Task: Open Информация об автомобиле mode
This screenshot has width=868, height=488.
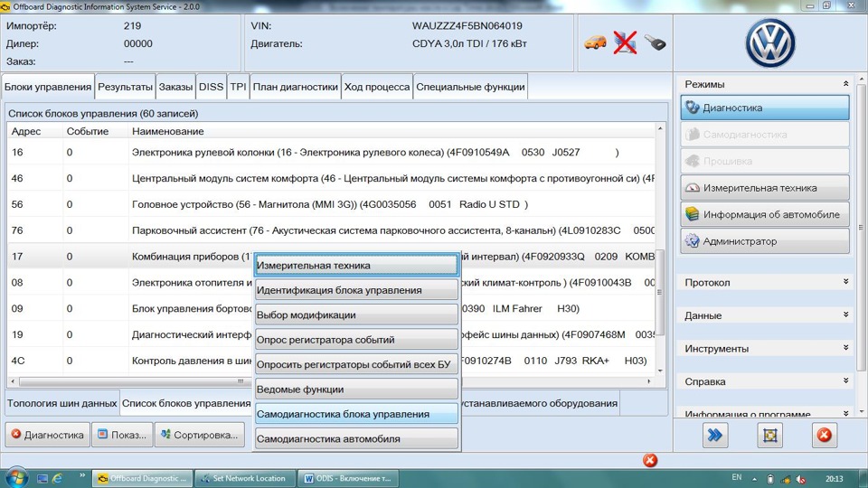Action: pos(765,215)
